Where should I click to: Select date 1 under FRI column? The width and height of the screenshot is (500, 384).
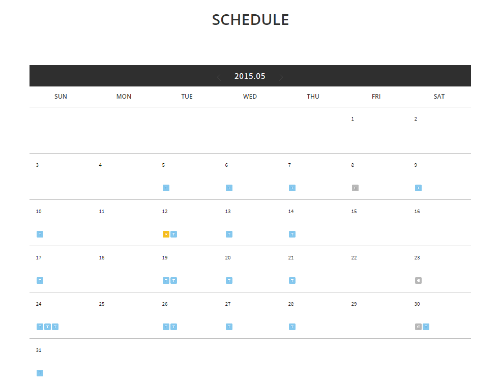tap(352, 119)
